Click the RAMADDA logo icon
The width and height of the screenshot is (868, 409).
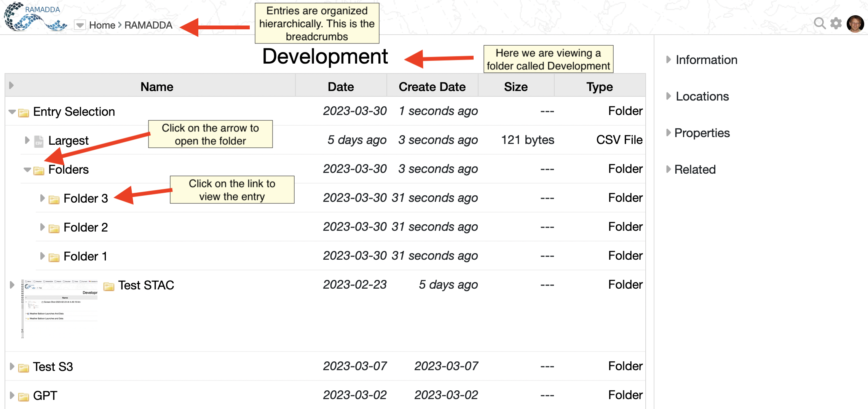point(34,17)
